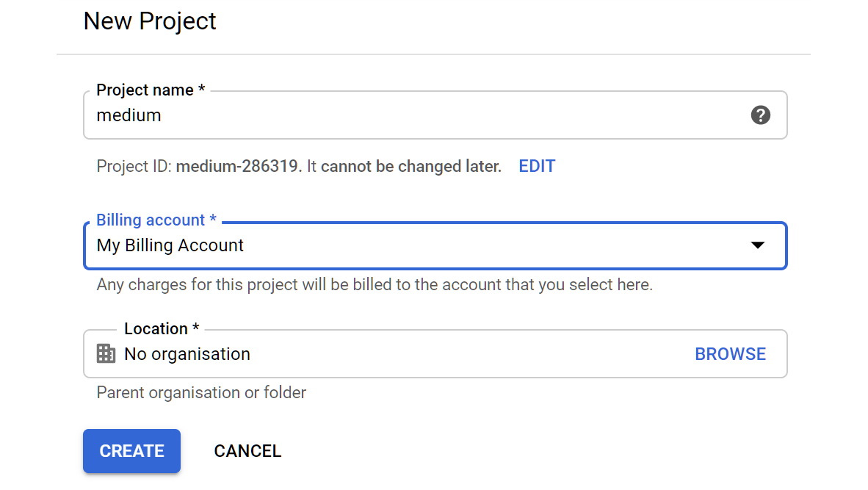Click the 'Any charges for this project' hint
Viewport: 868px width, 490px height.
point(375,284)
